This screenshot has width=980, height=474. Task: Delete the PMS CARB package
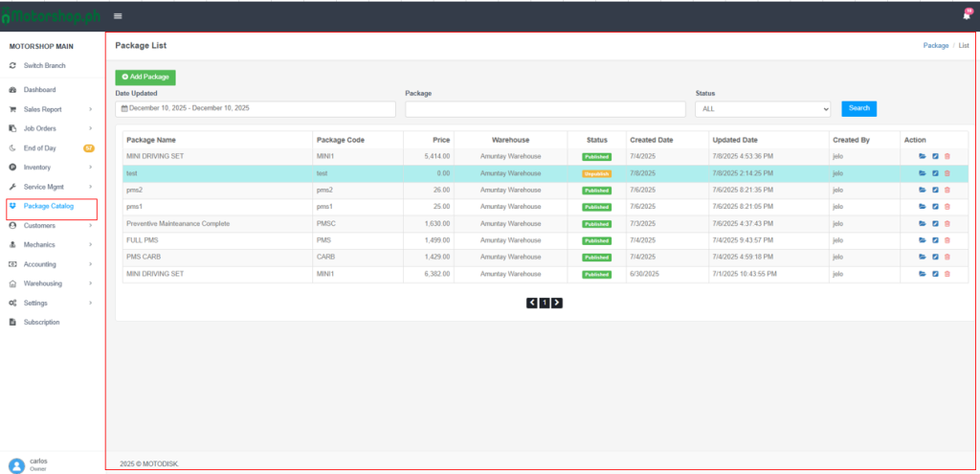point(947,257)
